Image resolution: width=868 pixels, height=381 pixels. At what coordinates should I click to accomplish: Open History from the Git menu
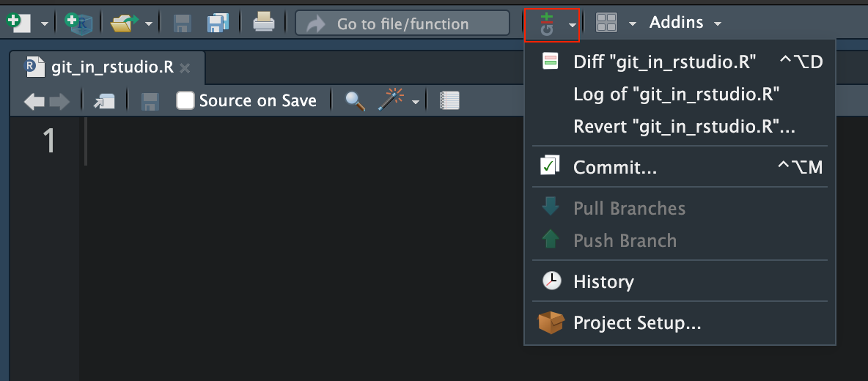tap(603, 281)
